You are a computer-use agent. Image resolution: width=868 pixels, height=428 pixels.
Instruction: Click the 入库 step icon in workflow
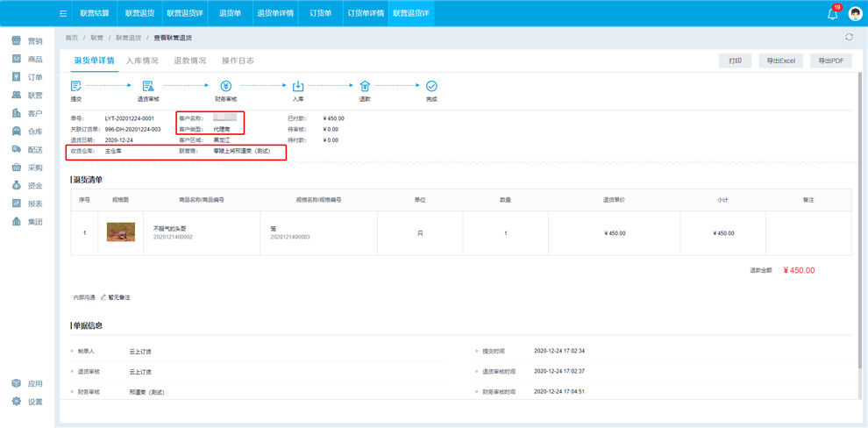[x=298, y=86]
